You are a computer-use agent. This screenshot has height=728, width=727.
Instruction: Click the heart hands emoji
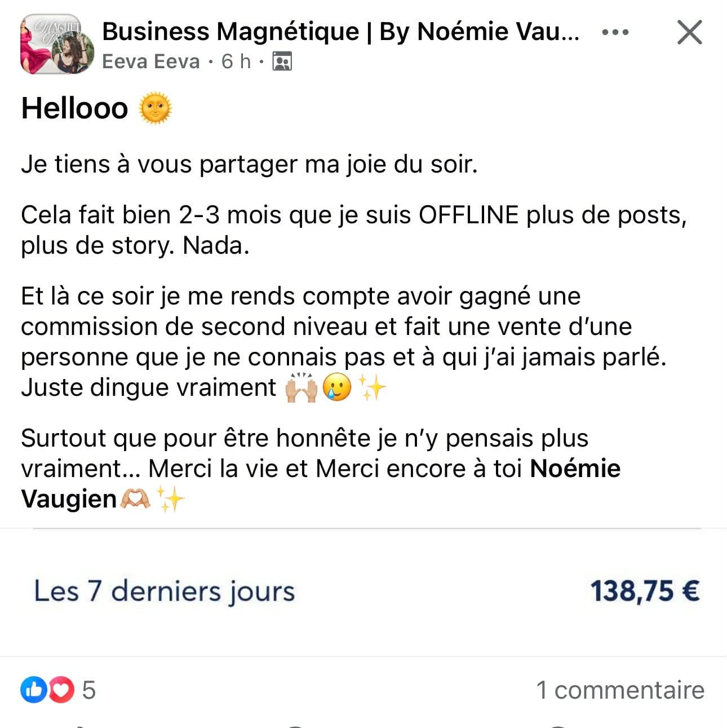point(135,499)
